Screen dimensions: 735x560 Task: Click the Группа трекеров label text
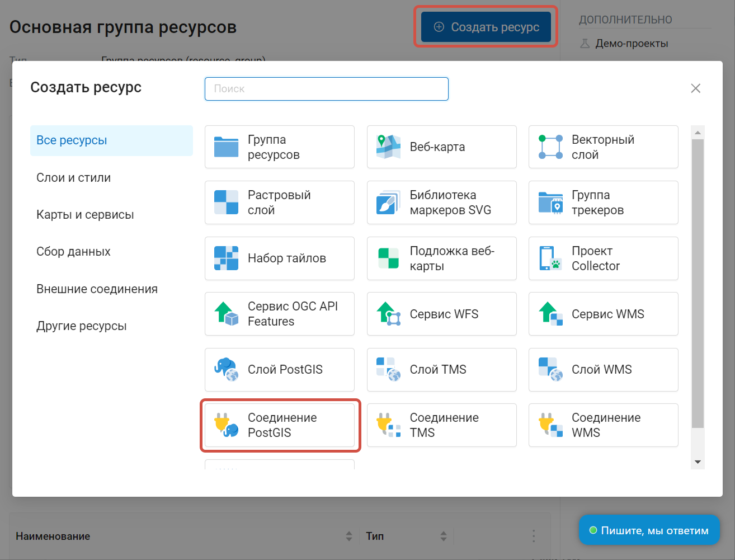coord(597,203)
